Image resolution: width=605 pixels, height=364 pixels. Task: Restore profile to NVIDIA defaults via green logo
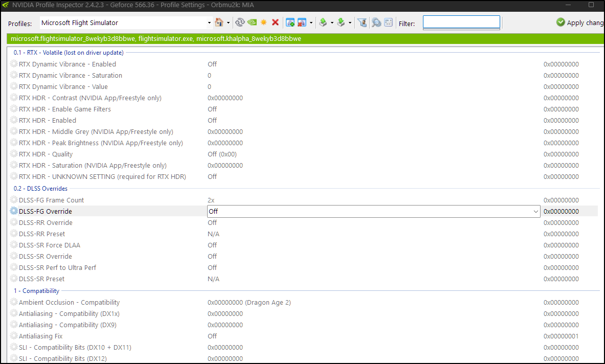252,22
